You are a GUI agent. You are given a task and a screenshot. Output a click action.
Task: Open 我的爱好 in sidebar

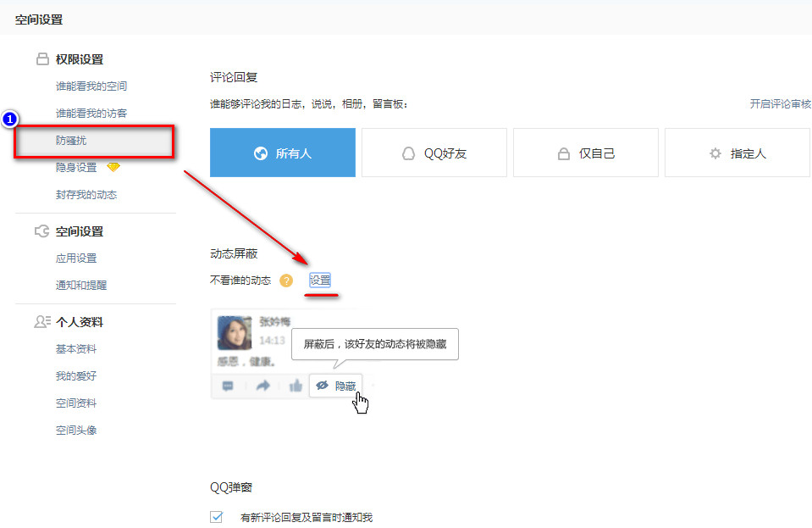76,375
